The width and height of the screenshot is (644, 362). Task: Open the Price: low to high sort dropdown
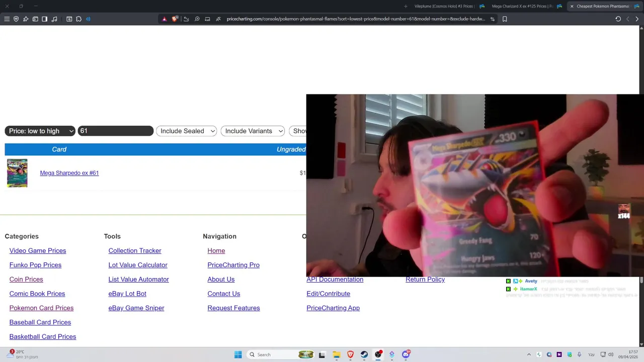point(40,131)
